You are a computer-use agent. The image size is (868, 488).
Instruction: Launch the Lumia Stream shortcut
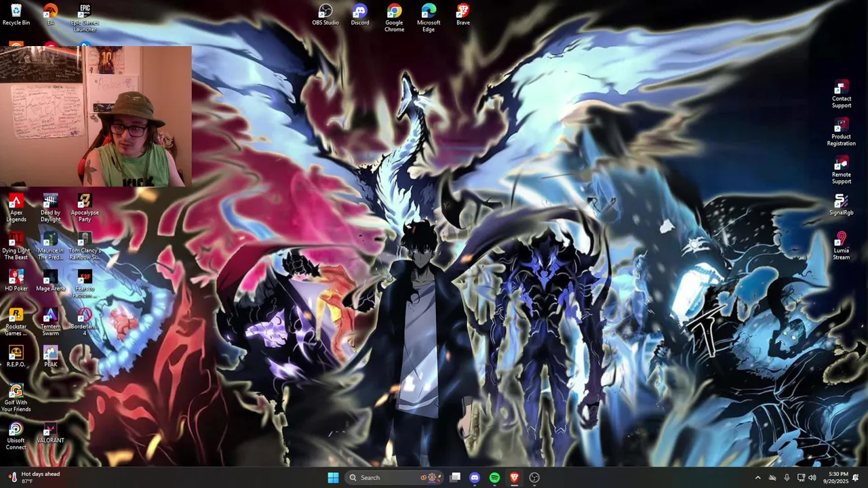click(x=842, y=246)
